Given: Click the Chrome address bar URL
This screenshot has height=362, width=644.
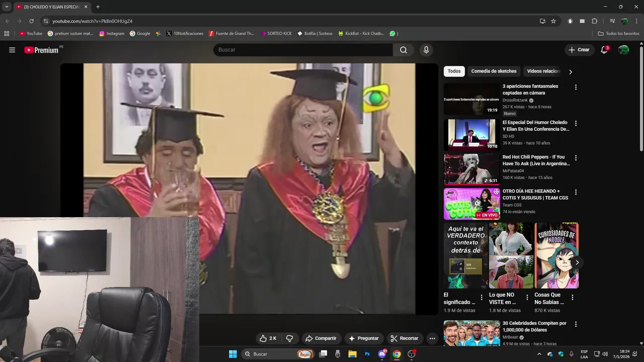Looking at the screenshot, I should point(93,21).
